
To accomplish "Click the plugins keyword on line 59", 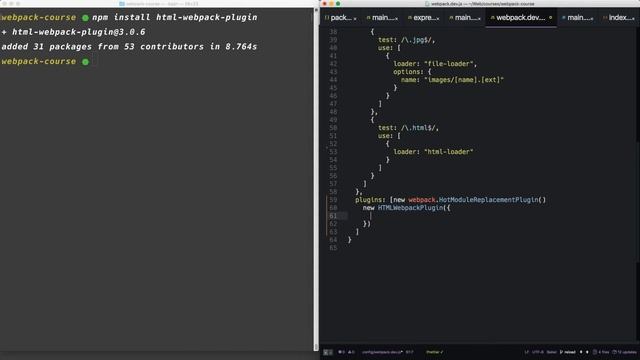I will coord(369,200).
